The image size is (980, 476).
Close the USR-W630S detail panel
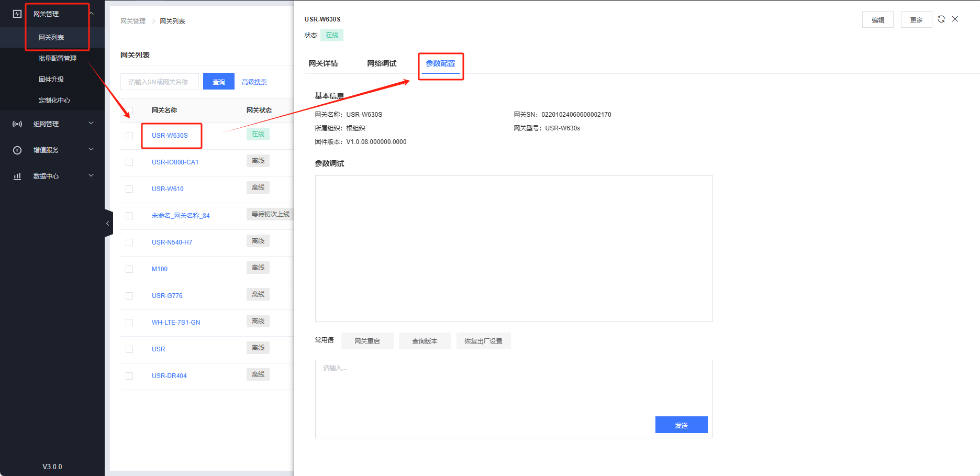click(x=955, y=19)
